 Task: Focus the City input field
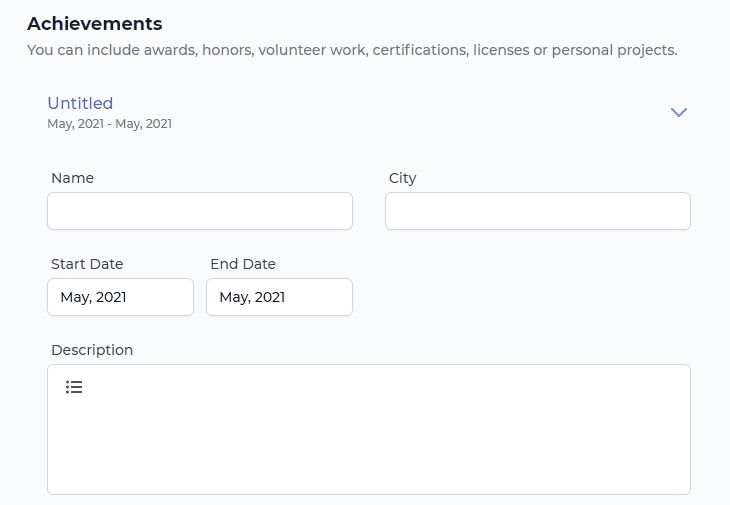(538, 211)
